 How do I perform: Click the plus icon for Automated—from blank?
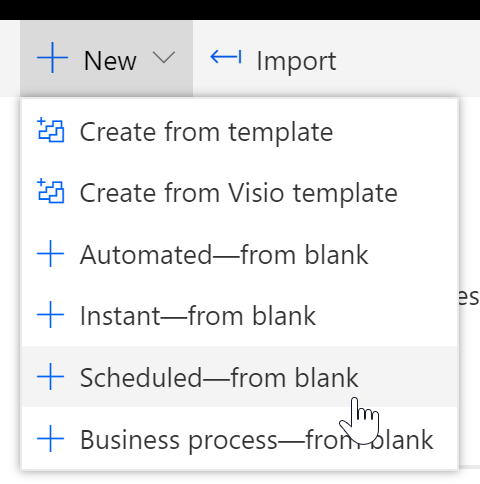(50, 254)
